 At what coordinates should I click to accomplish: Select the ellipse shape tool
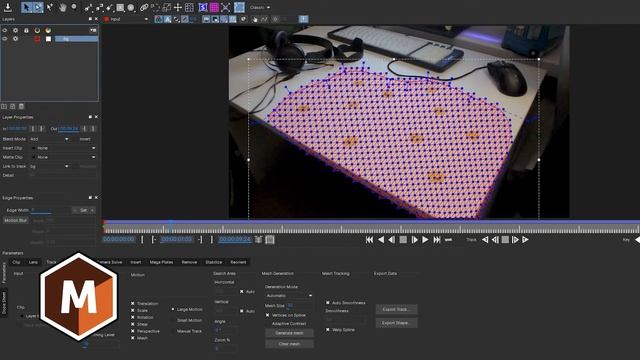131,7
